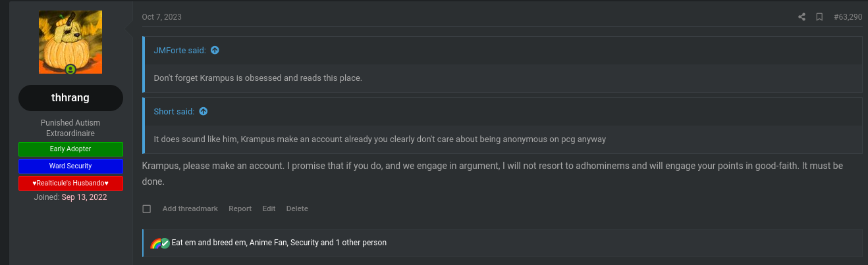The width and height of the screenshot is (868, 265).
Task: Edit this post
Action: 269,208
